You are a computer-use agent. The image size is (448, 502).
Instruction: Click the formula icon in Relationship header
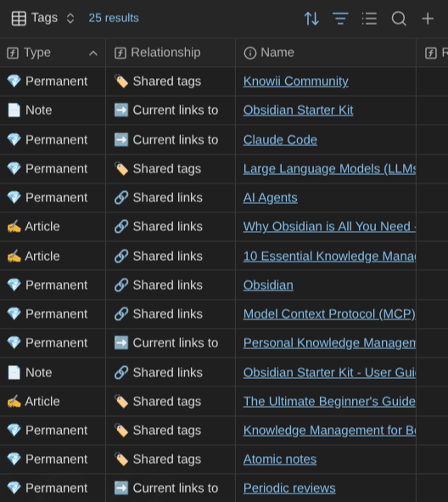coord(120,53)
